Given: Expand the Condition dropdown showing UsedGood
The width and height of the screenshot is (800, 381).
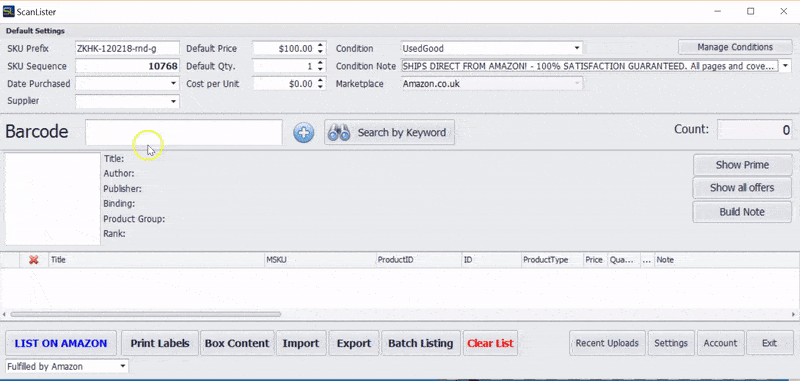Looking at the screenshot, I should click(x=577, y=48).
